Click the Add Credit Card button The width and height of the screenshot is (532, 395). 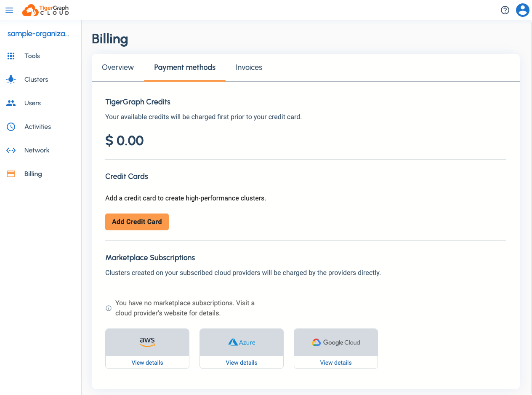pyautogui.click(x=137, y=222)
